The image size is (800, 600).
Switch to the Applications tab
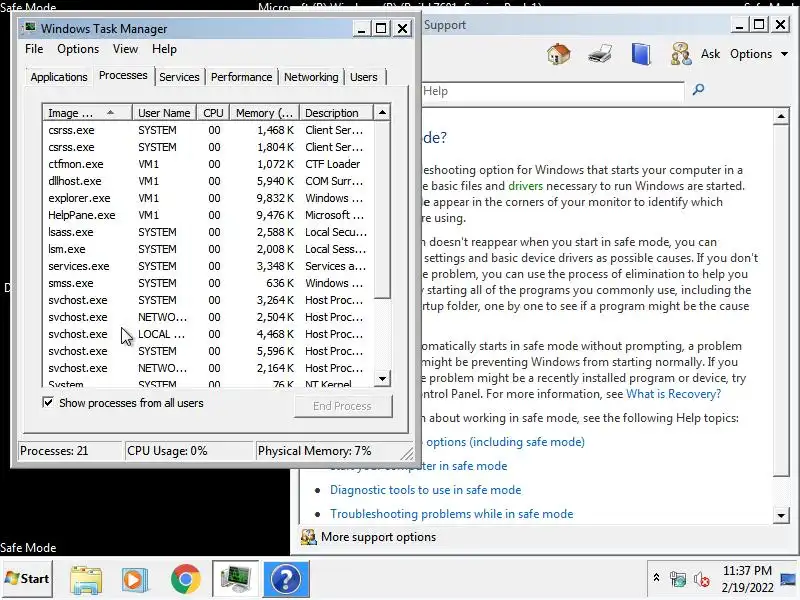59,77
